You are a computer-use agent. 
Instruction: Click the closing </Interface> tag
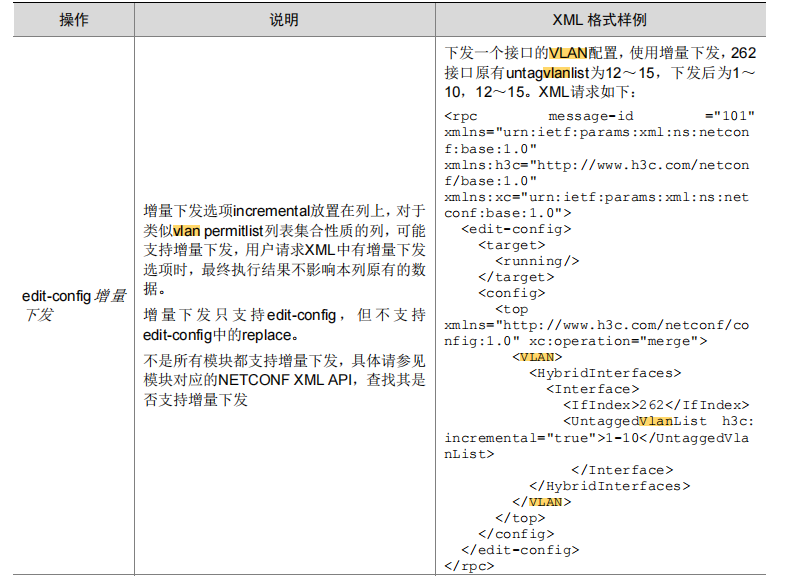click(622, 470)
